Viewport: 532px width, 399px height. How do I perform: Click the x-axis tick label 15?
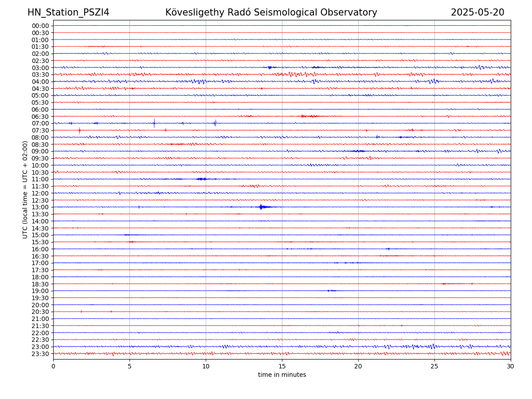pyautogui.click(x=282, y=366)
